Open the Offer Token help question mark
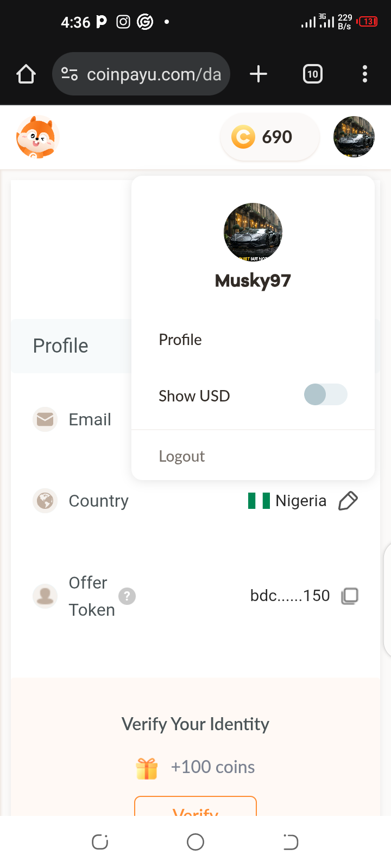The width and height of the screenshot is (391, 868). (127, 596)
